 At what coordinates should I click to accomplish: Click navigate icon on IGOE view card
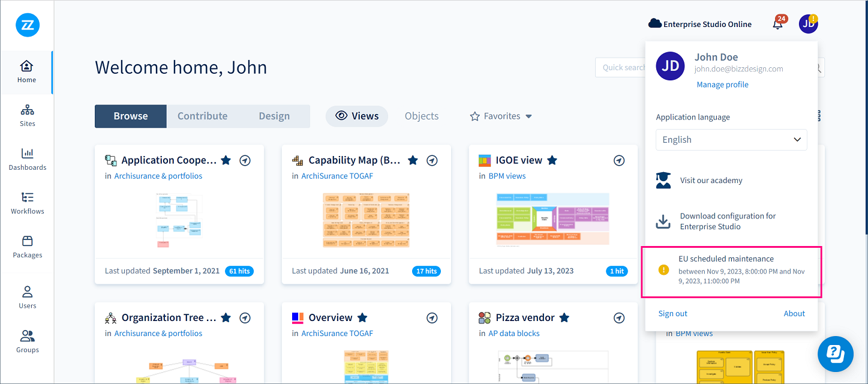(619, 161)
